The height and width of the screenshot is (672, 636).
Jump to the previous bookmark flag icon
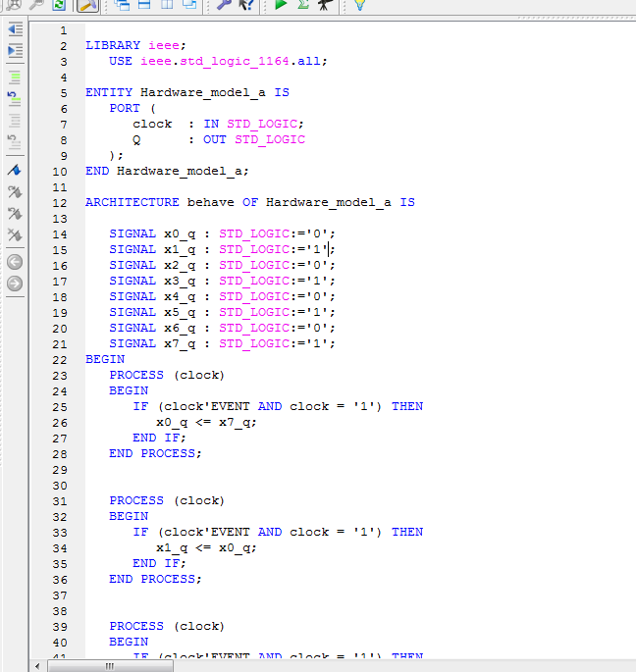(x=15, y=213)
